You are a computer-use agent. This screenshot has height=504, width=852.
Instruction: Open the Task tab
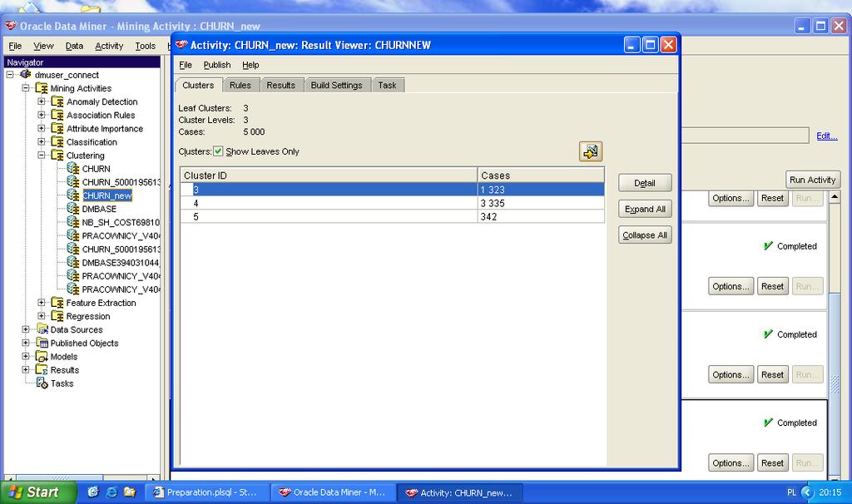coord(387,86)
